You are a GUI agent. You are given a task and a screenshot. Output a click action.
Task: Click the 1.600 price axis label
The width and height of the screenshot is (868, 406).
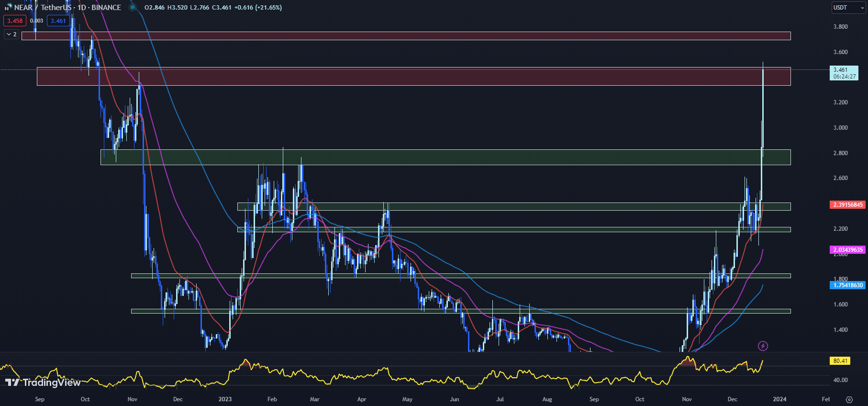[840, 304]
